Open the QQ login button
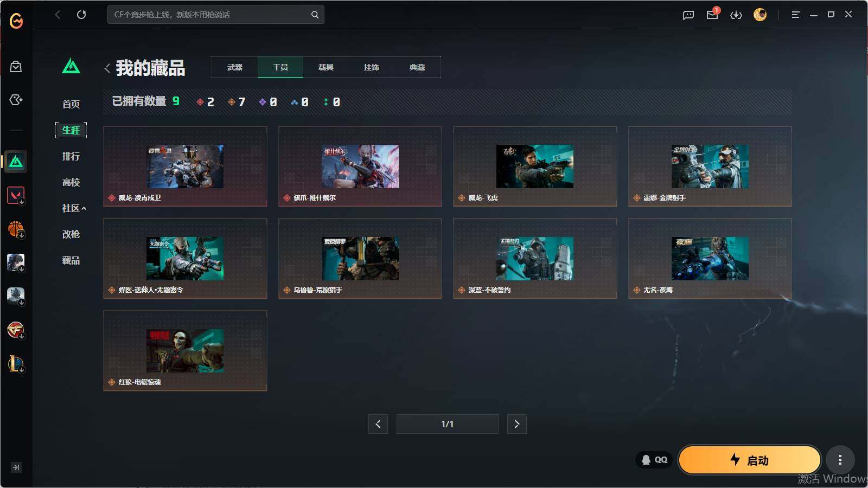This screenshot has width=868, height=488. 654,460
